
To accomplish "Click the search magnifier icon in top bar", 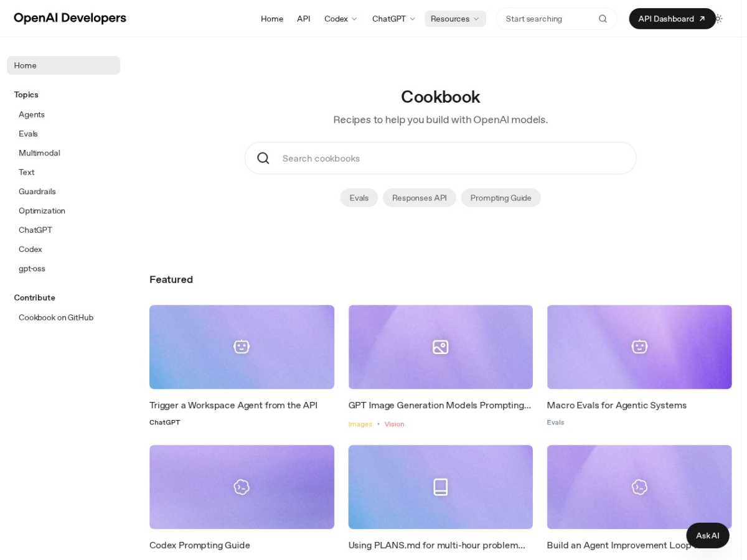I will click(x=603, y=19).
